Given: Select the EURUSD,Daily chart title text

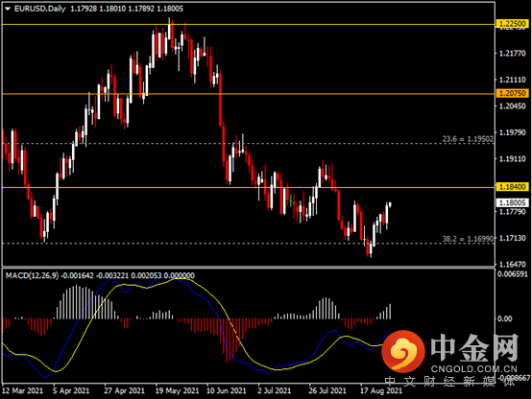Looking at the screenshot, I should pos(39,9).
